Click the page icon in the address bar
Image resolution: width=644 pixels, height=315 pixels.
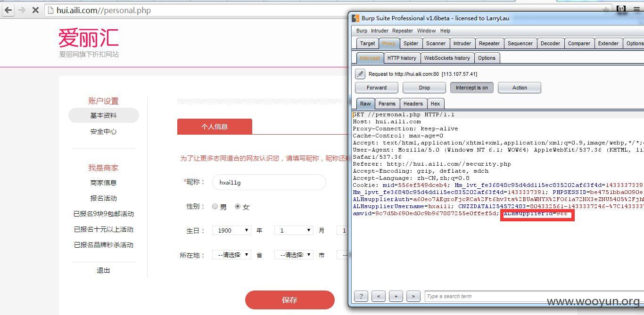click(51, 10)
